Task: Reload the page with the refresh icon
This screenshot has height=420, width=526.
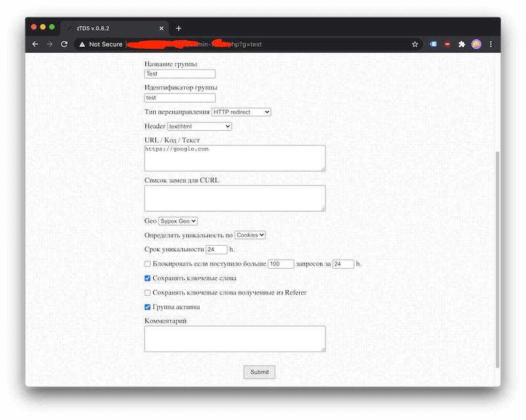Action: [64, 44]
